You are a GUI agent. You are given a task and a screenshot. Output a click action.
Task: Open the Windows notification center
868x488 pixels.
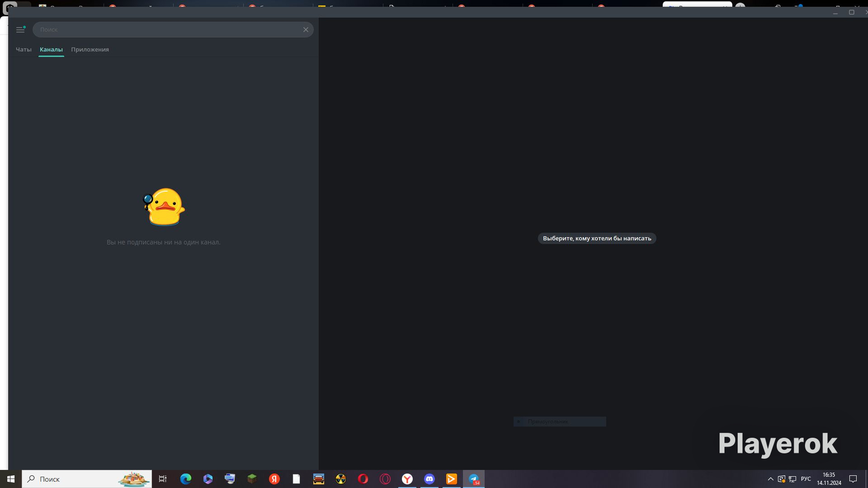pos(853,479)
